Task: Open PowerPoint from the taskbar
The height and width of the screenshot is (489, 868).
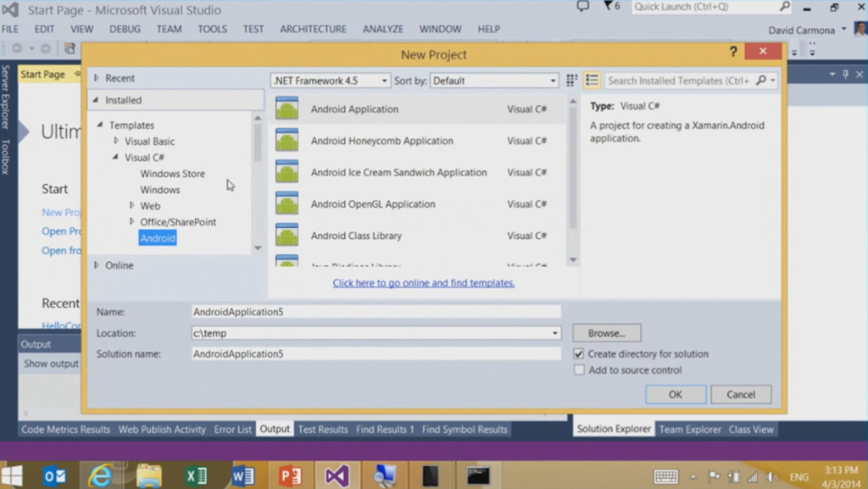Action: [x=290, y=475]
